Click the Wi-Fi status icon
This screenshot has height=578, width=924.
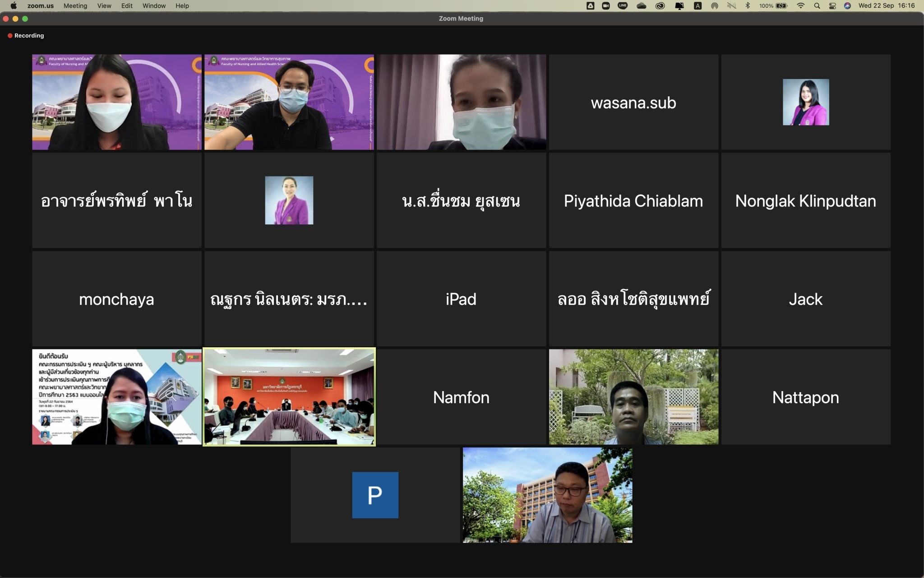[x=801, y=6]
